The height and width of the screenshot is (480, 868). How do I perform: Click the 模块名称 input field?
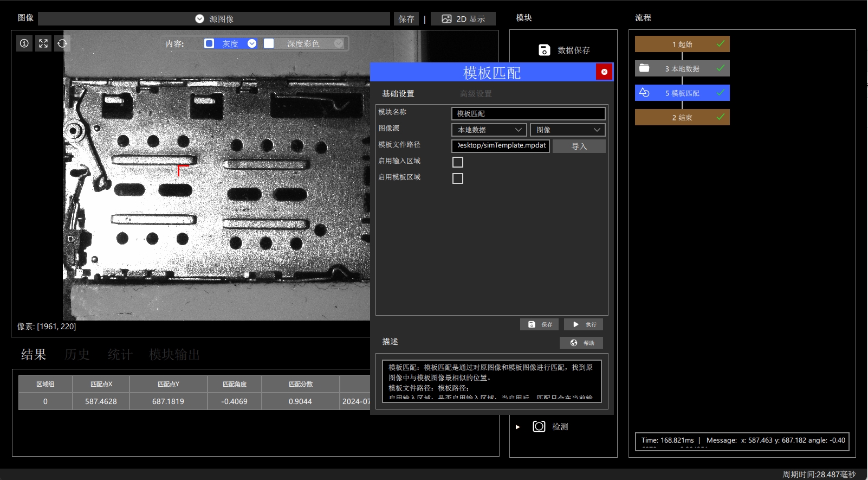pyautogui.click(x=528, y=113)
